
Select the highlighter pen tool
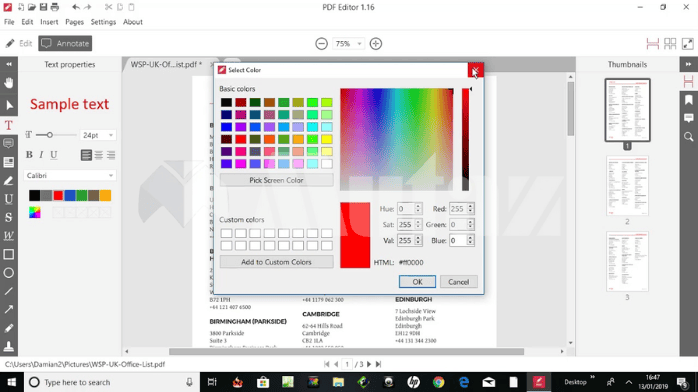pyautogui.click(x=8, y=181)
